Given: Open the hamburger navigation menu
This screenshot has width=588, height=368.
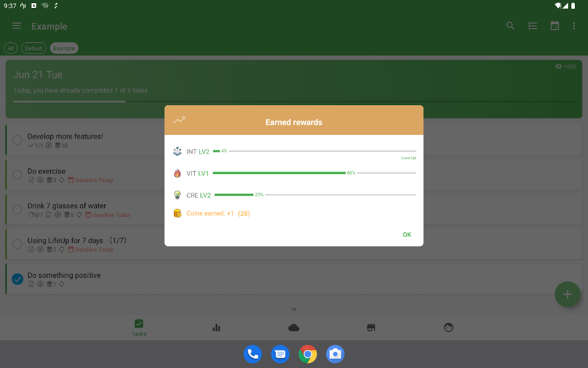Looking at the screenshot, I should click(x=17, y=26).
